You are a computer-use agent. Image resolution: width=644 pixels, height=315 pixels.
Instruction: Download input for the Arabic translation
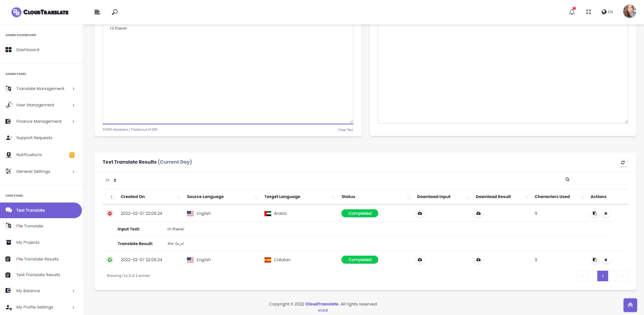[420, 213]
